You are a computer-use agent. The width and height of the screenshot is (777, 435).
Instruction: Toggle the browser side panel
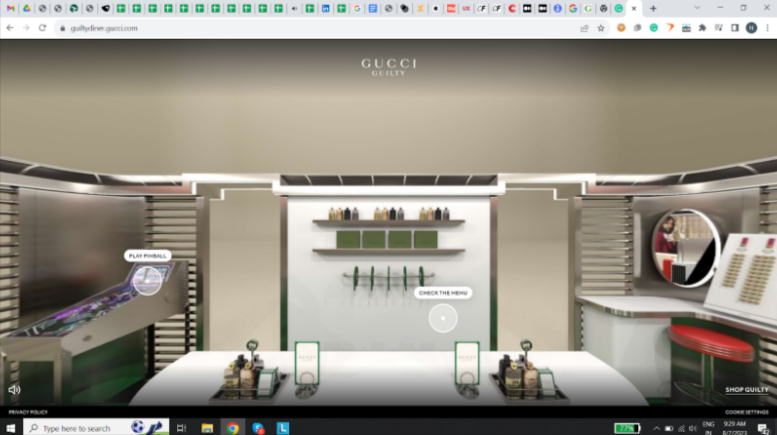click(x=735, y=28)
